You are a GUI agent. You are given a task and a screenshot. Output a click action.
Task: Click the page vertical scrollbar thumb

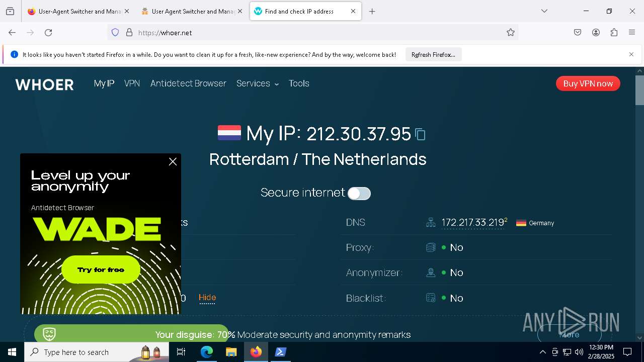point(639,90)
